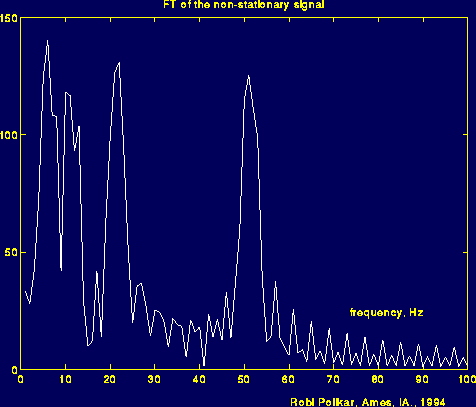Click the x-axis tick label 40
This screenshot has height=407, width=476.
click(x=199, y=379)
